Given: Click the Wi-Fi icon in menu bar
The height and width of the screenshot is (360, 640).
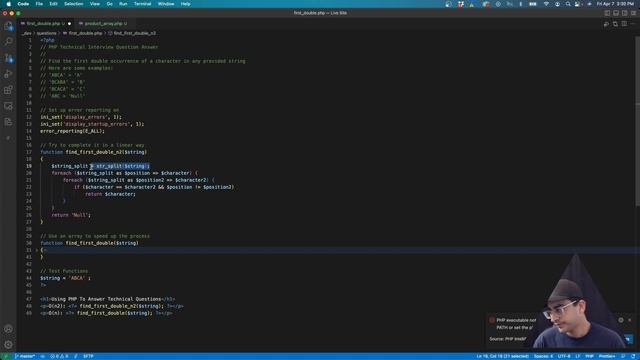Looking at the screenshot, I should (x=546, y=4).
